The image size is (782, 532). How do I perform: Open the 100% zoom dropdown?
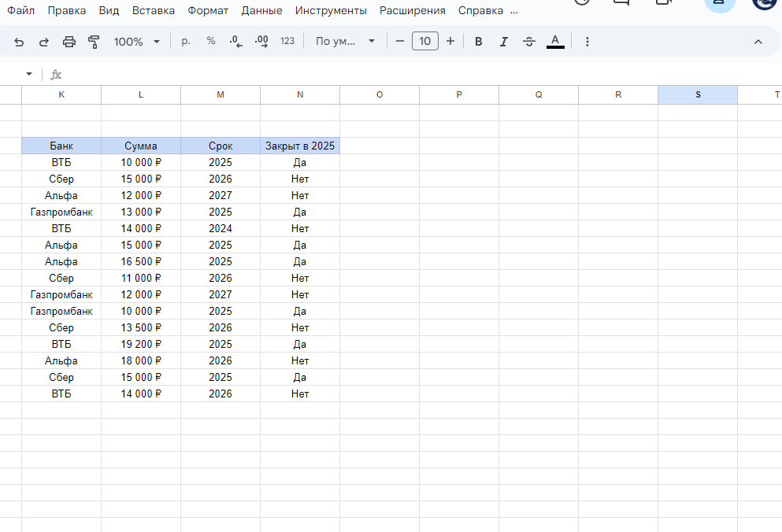coord(137,42)
